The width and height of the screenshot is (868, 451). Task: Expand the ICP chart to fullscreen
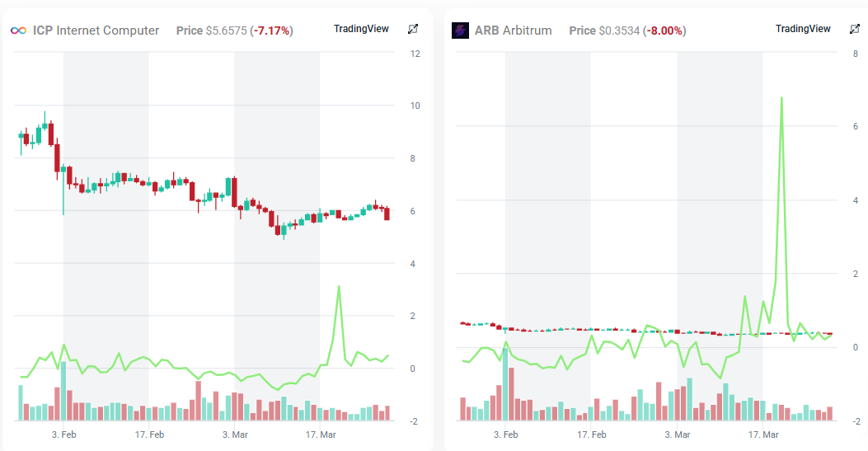click(413, 30)
